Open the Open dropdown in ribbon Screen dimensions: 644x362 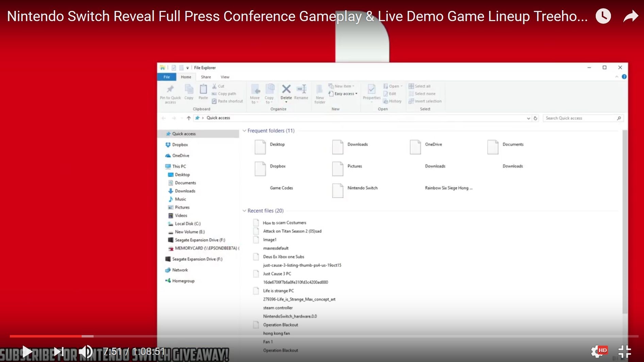(393, 86)
